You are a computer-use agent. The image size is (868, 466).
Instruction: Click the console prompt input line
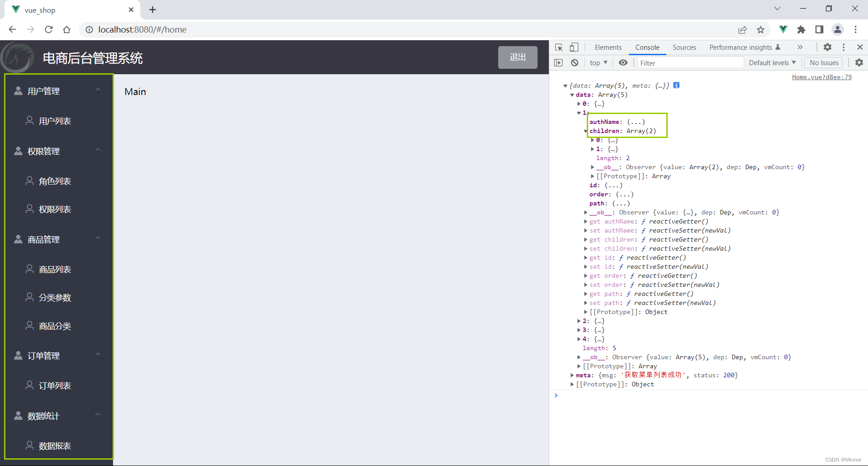tap(712, 395)
